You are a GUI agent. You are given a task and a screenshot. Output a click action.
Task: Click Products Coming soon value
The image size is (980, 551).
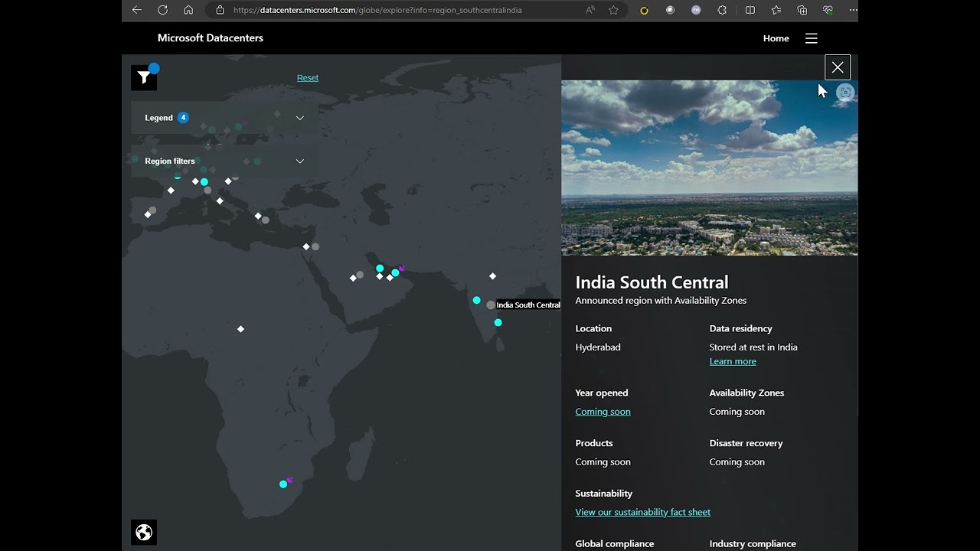click(603, 462)
